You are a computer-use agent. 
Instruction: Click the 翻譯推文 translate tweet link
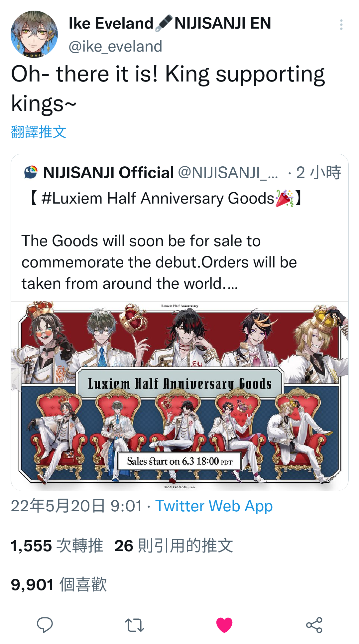click(39, 132)
